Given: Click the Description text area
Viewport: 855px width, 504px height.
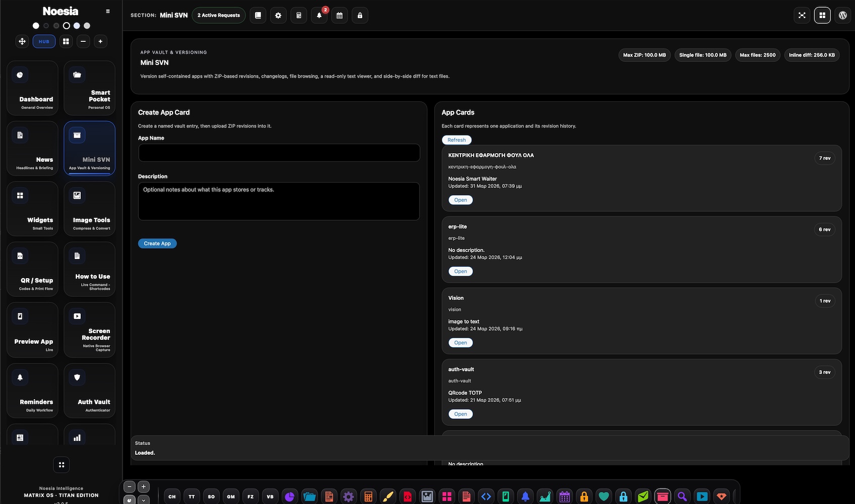Looking at the screenshot, I should (279, 201).
